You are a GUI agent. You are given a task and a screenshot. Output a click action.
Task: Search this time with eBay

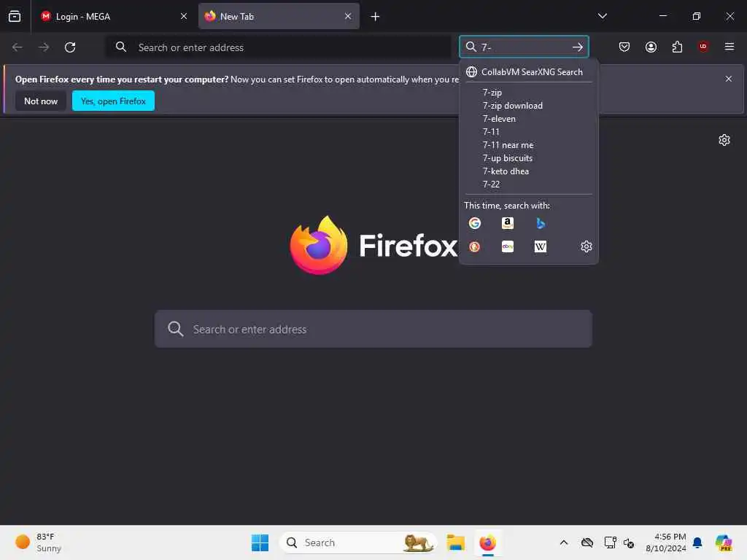tap(508, 246)
